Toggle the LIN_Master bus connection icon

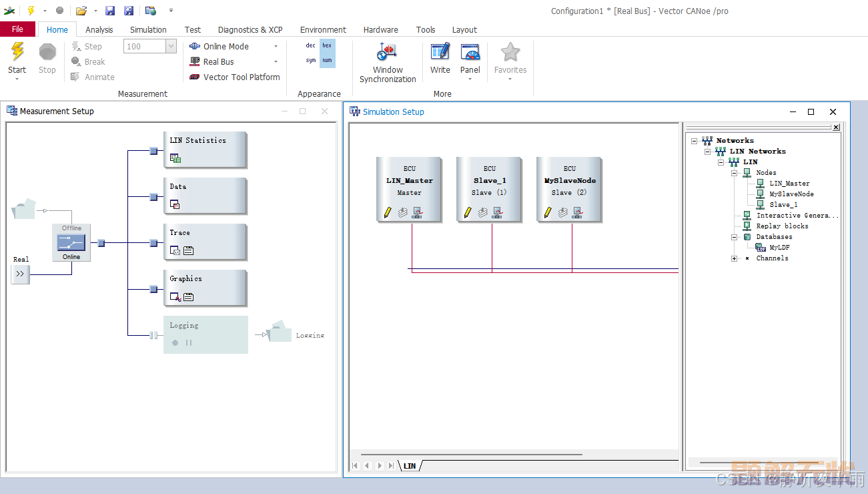417,212
